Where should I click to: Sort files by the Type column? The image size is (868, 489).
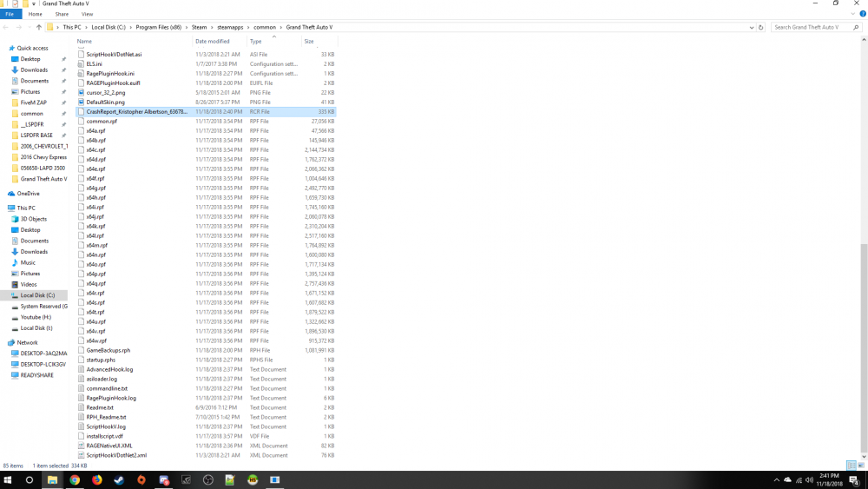[x=273, y=42]
